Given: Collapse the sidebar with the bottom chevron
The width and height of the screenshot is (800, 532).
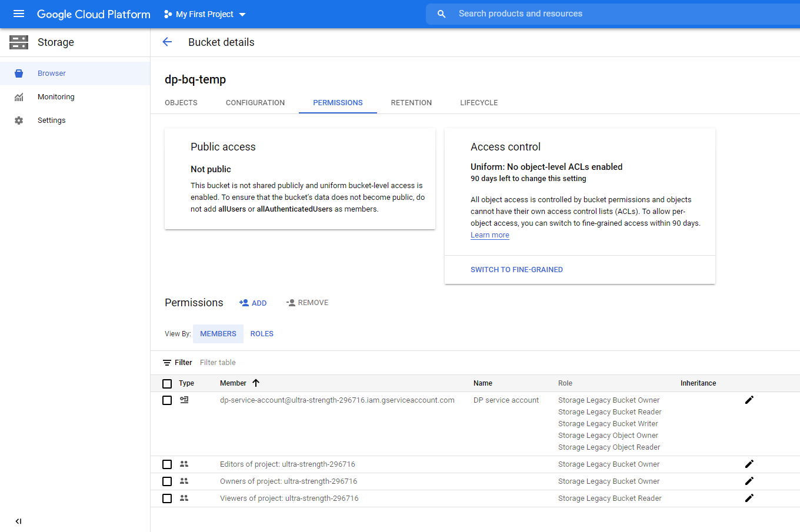Looking at the screenshot, I should 18,521.
